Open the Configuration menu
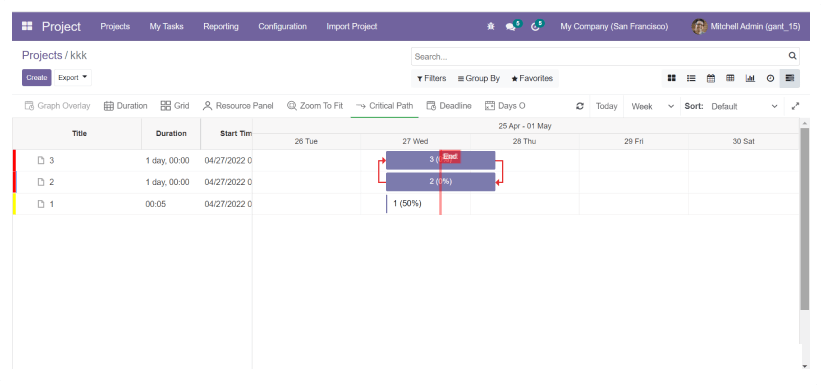 tap(282, 26)
